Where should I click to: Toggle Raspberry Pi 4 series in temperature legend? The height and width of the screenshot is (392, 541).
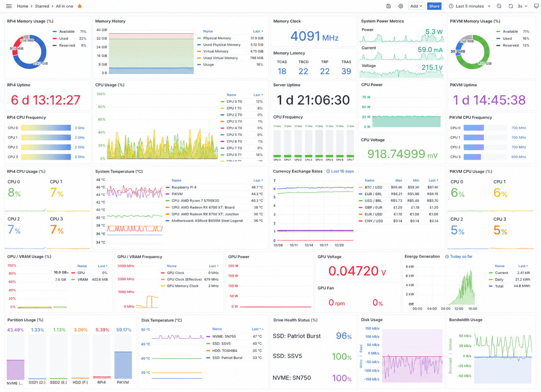coord(184,187)
